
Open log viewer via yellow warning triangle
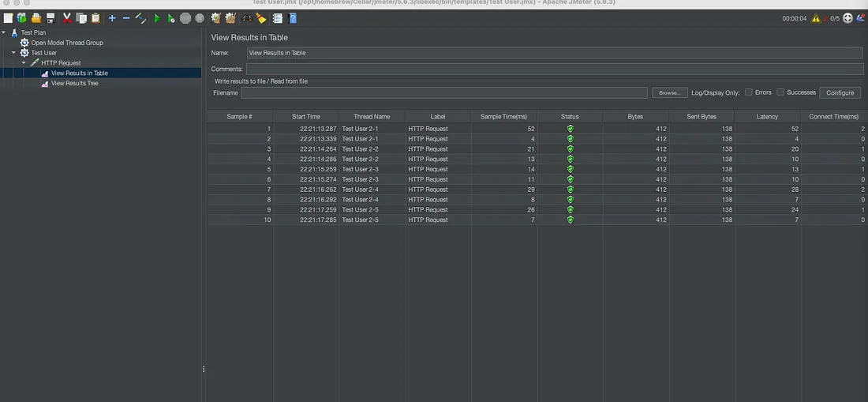(x=816, y=18)
